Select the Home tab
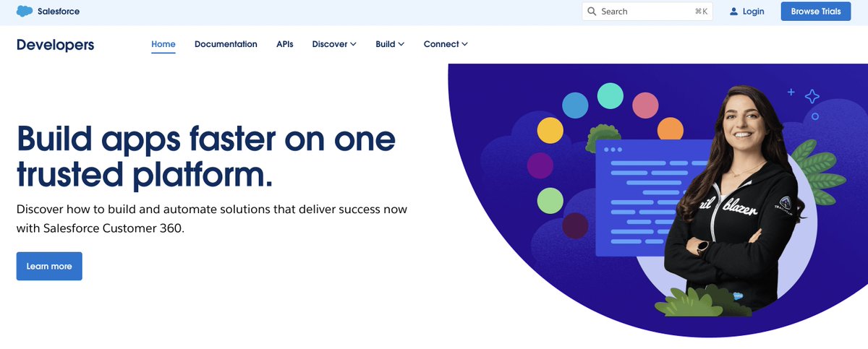Viewport: 868px width, 349px height. 163,44
